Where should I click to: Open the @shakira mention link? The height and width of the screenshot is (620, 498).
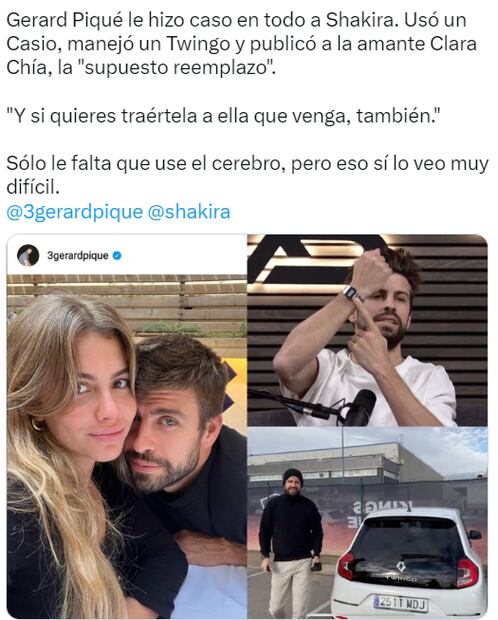coord(189,212)
